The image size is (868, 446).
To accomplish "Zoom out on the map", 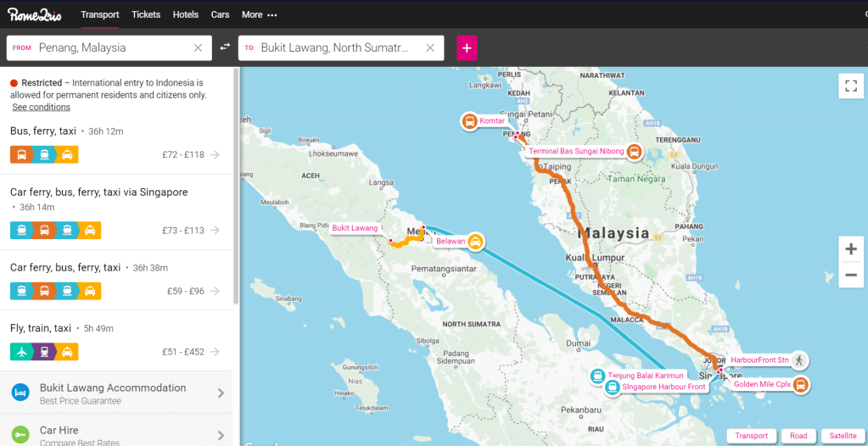I will pos(851,275).
